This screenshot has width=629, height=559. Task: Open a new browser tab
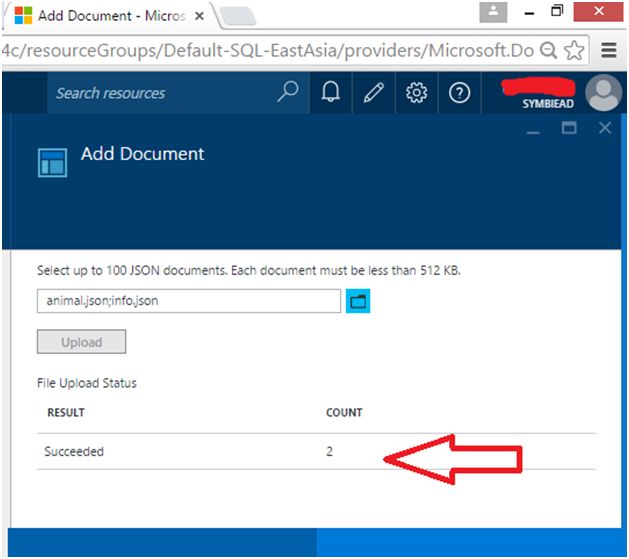[x=238, y=16]
